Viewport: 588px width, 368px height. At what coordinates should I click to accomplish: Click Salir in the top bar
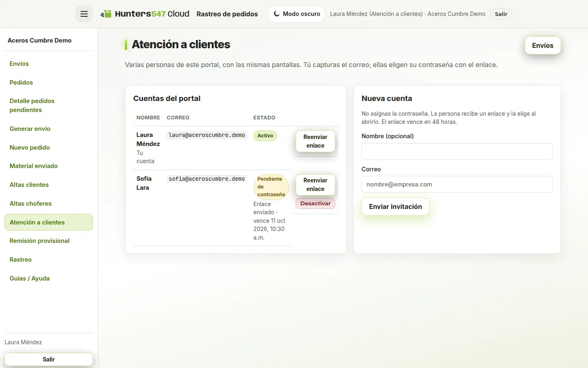501,14
